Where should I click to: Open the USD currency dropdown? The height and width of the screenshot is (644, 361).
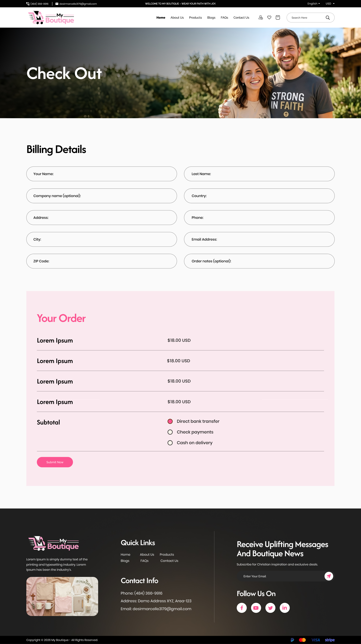(x=330, y=4)
